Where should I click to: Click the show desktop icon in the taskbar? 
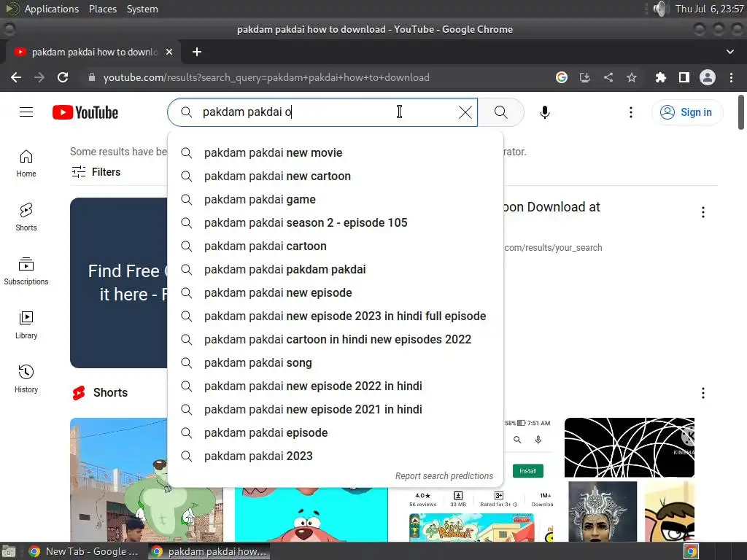(x=9, y=551)
